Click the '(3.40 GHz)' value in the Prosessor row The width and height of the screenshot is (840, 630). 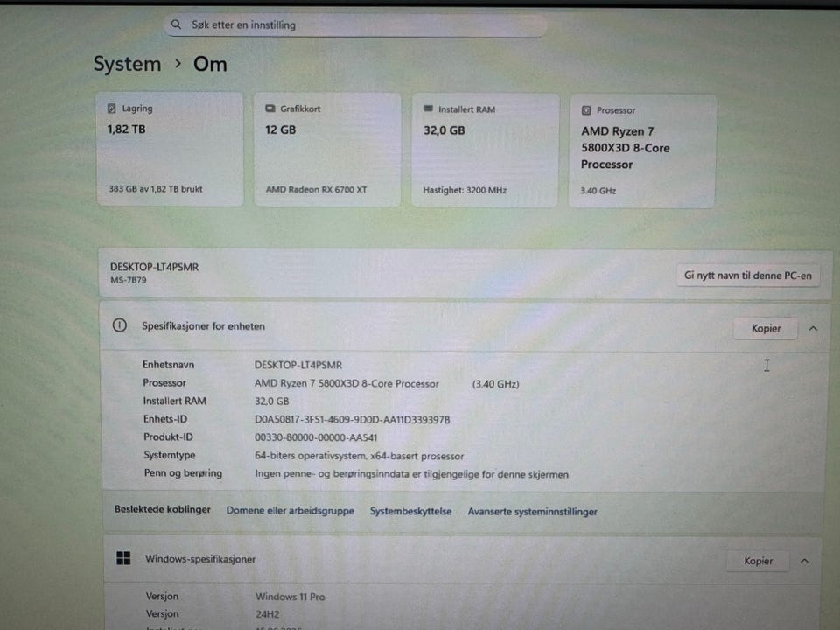coord(495,384)
